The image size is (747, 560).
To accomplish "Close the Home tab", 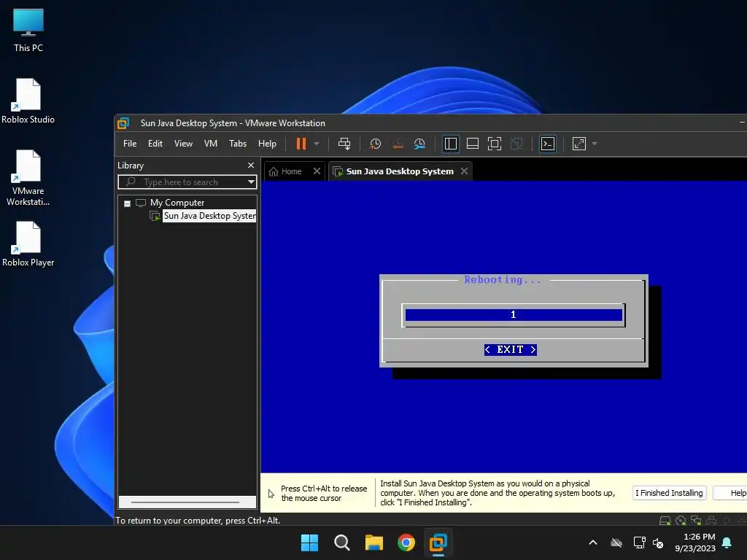I will (317, 171).
